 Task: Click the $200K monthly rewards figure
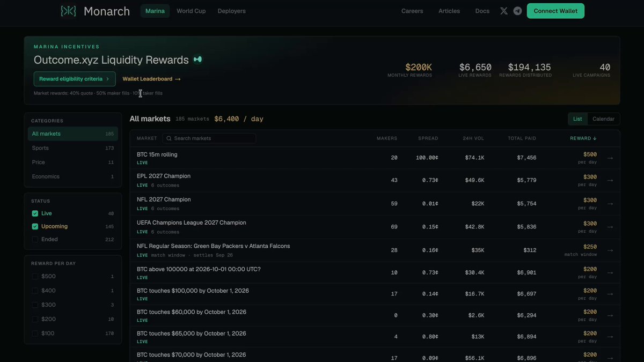419,68
